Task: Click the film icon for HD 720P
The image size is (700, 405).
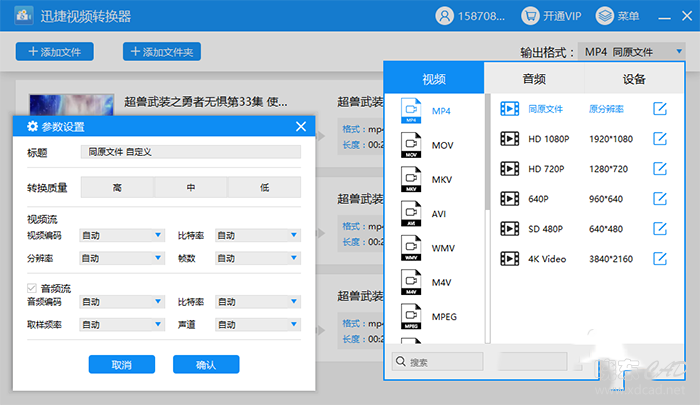Action: (x=509, y=169)
